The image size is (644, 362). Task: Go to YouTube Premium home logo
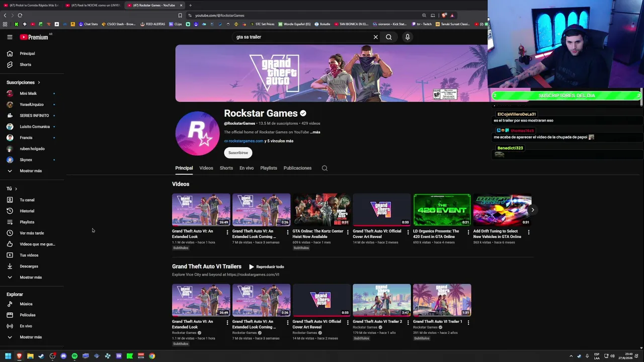34,37
